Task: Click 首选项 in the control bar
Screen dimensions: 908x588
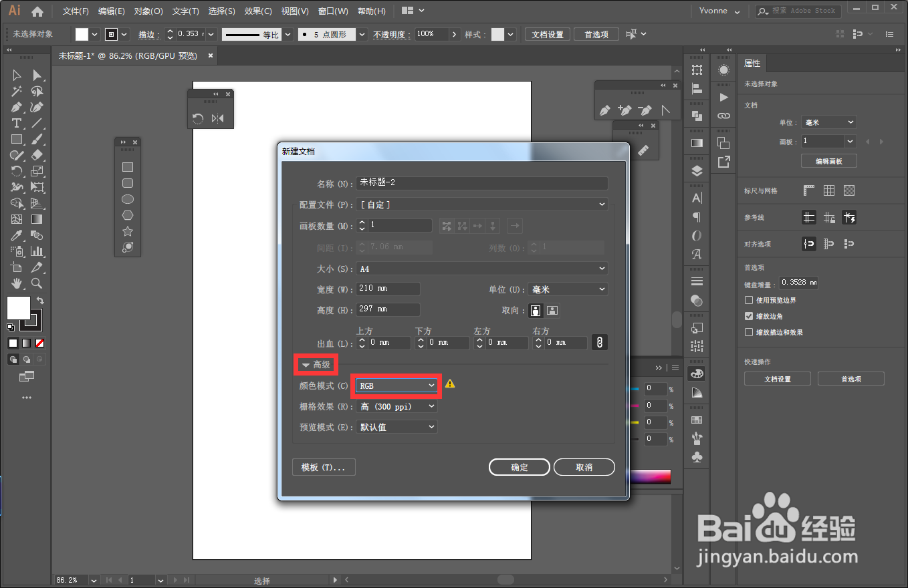Action: pyautogui.click(x=596, y=34)
